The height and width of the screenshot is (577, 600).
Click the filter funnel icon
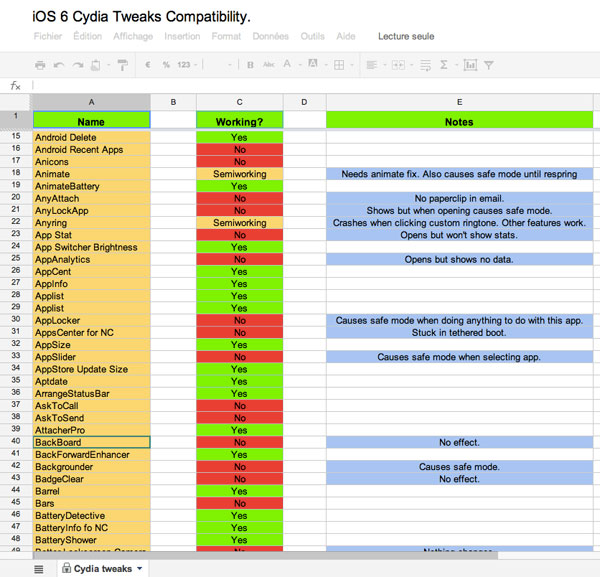(x=489, y=65)
